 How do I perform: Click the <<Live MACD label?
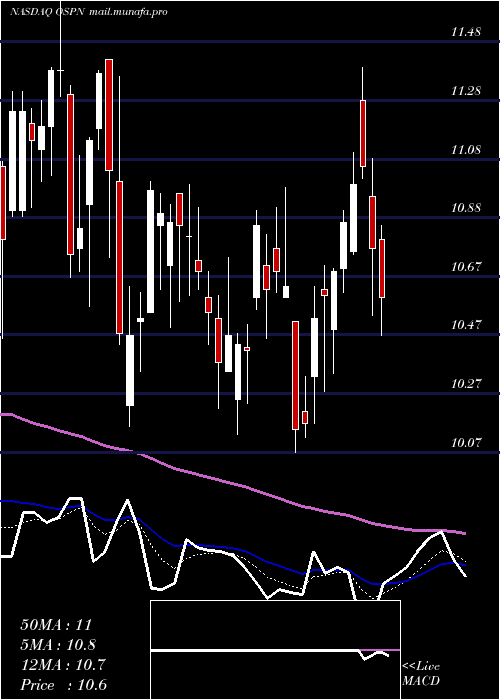(x=421, y=674)
